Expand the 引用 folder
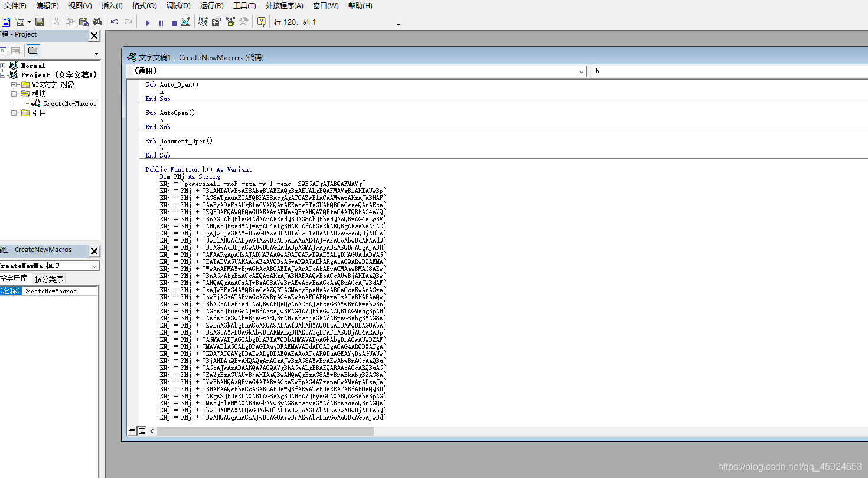The height and width of the screenshot is (478, 868). [x=14, y=113]
